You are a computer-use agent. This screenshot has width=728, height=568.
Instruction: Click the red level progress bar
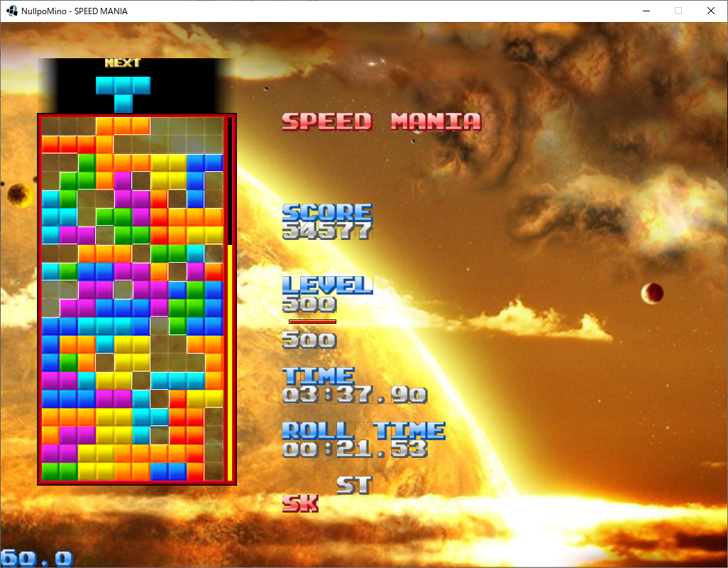(x=312, y=322)
